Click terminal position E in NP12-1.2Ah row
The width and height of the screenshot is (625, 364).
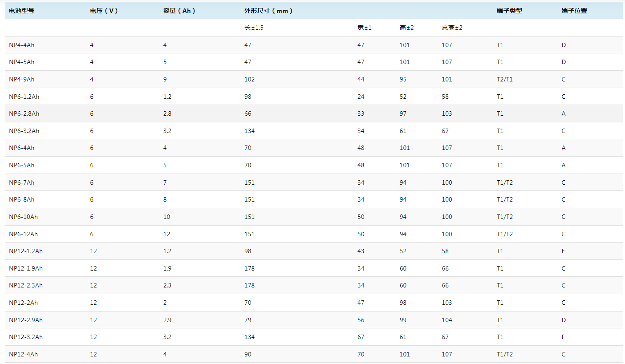pos(563,251)
